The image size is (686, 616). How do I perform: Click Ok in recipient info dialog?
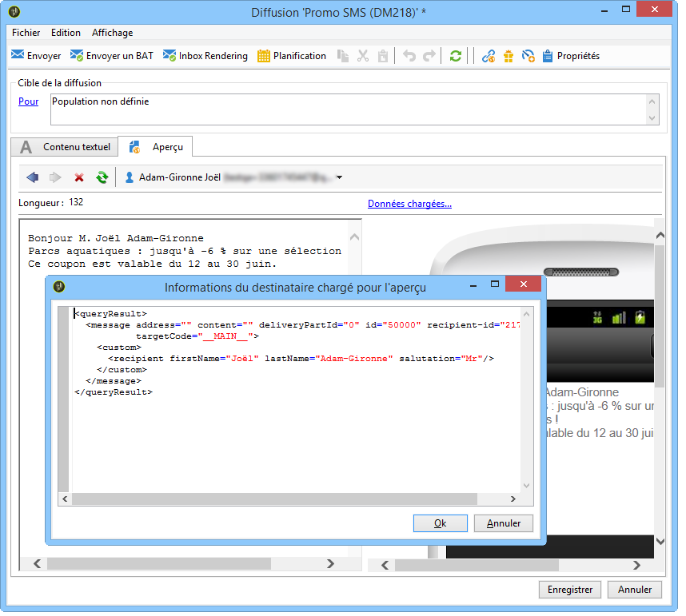click(440, 523)
